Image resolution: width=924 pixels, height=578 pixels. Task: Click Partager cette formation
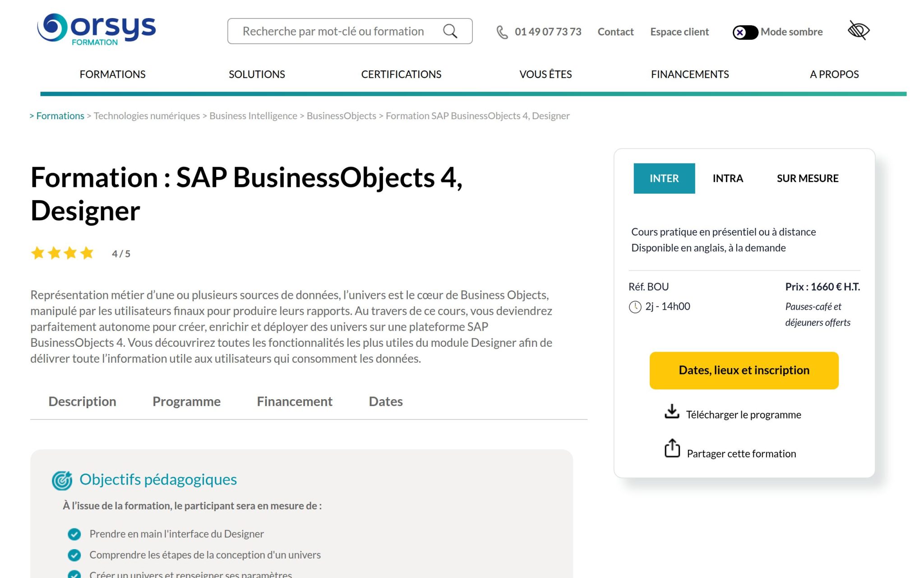point(741,453)
